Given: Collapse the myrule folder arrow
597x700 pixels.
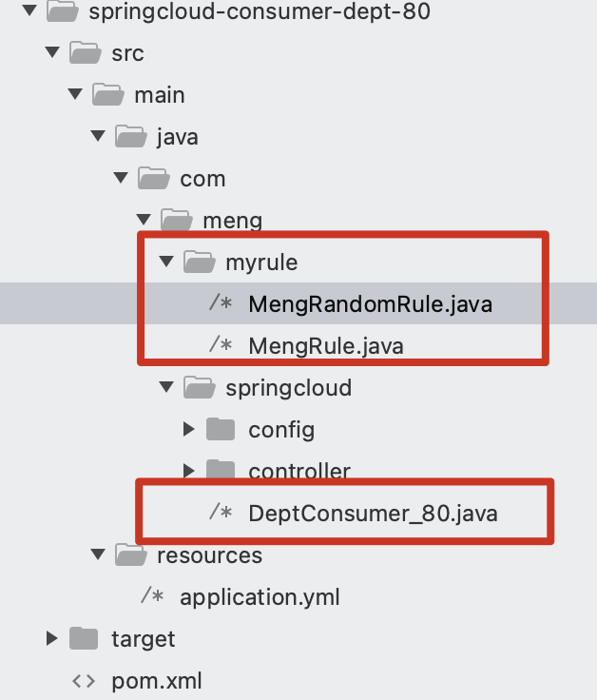Looking at the screenshot, I should click(x=166, y=262).
